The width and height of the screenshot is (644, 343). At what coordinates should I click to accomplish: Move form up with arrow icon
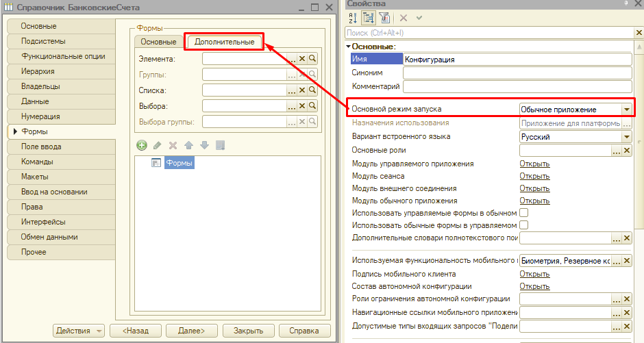(x=188, y=145)
